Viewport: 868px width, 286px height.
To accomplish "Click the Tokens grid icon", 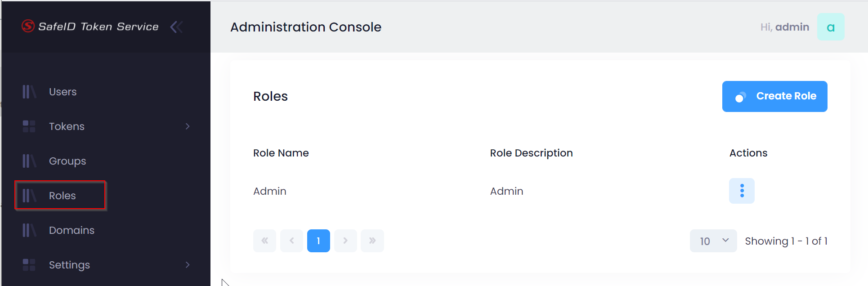I will 29,126.
